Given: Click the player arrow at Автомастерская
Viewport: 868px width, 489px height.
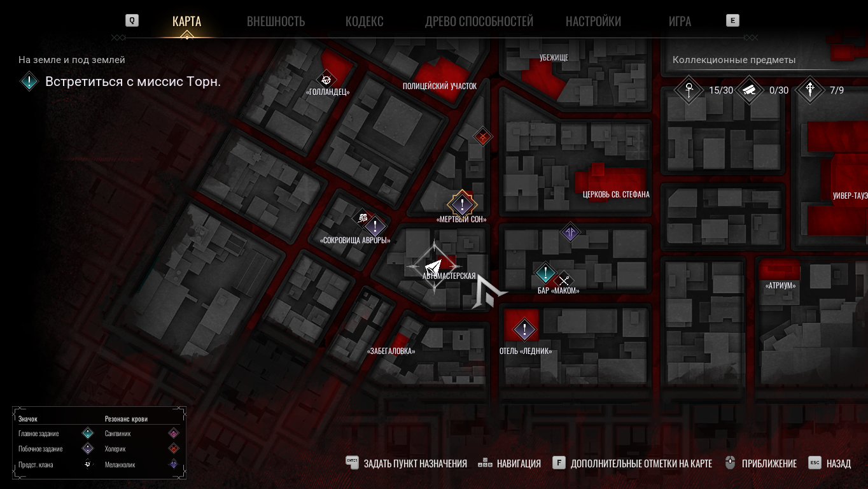Looking at the screenshot, I should pos(434,266).
